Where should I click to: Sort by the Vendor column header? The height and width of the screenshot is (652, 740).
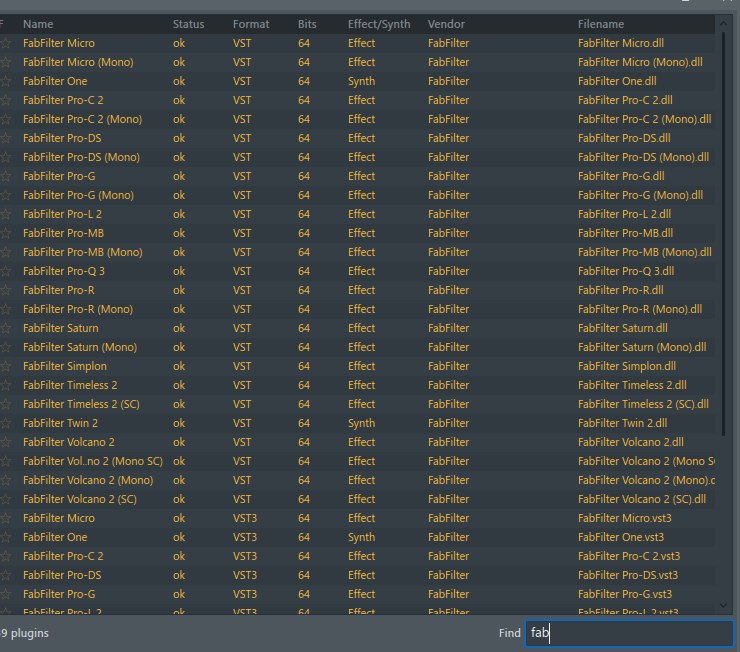446,24
